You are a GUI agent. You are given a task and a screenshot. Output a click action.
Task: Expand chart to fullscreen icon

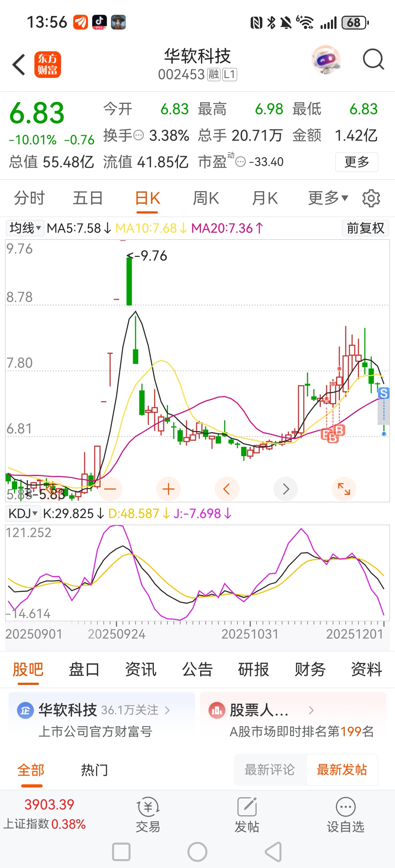click(344, 489)
